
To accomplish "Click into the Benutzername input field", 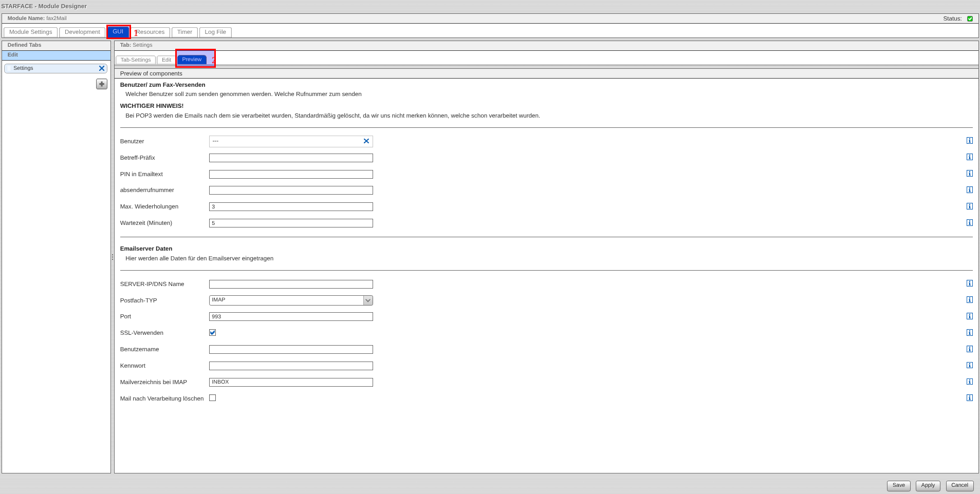I will [291, 350].
